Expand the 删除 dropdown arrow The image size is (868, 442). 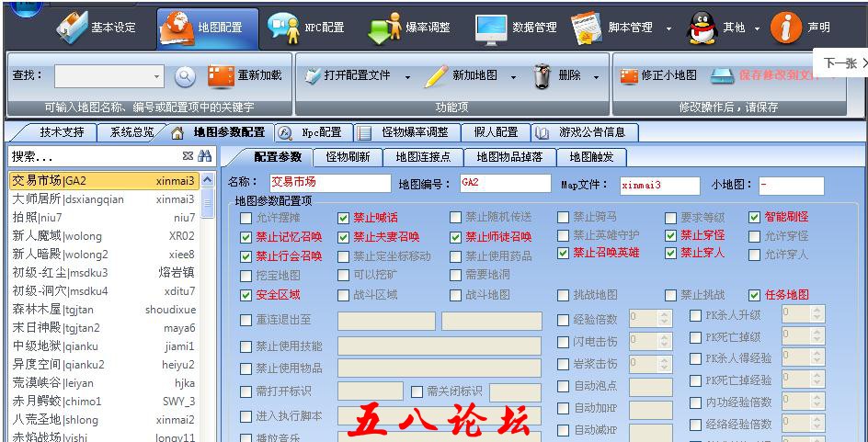pos(596,77)
